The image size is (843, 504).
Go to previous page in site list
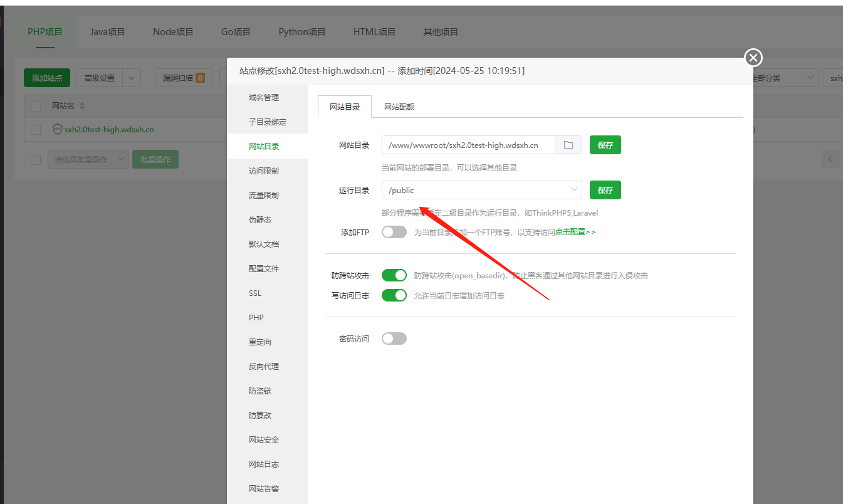tap(830, 159)
